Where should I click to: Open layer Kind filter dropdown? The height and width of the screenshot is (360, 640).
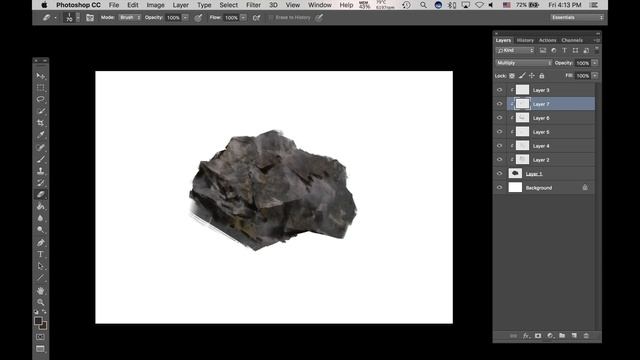515,50
